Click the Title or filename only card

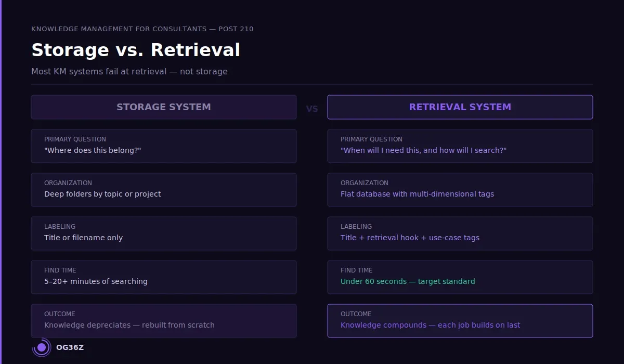(163, 233)
